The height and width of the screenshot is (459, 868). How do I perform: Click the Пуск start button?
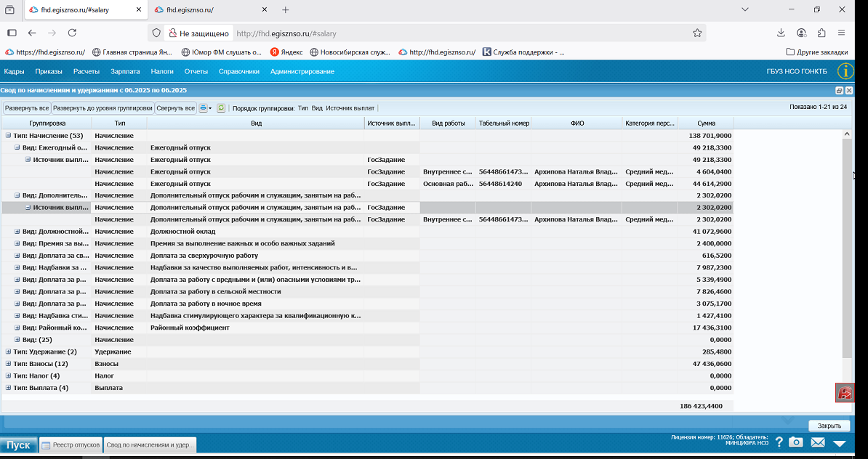[x=18, y=444]
